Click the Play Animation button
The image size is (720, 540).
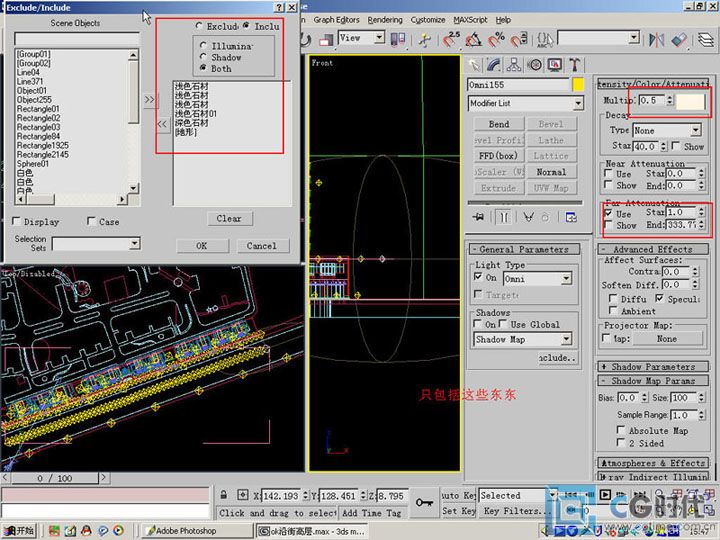pos(605,495)
